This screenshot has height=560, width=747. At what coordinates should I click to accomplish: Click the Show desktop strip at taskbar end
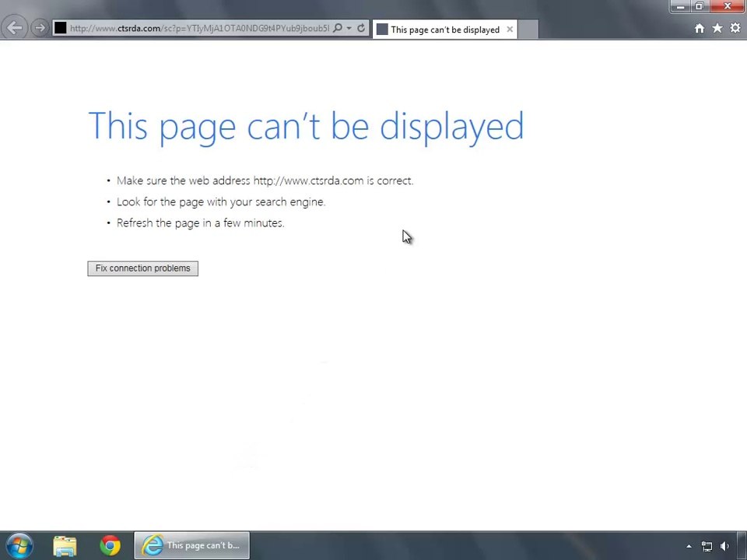click(742, 546)
